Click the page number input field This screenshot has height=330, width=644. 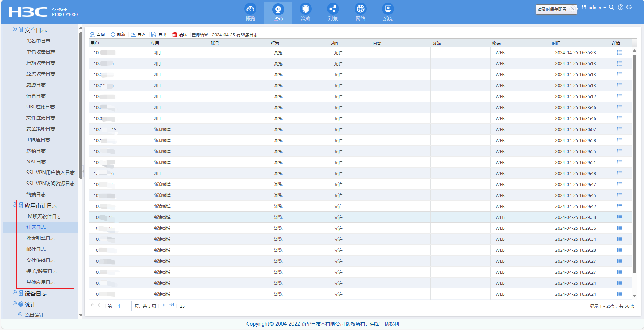(123, 306)
